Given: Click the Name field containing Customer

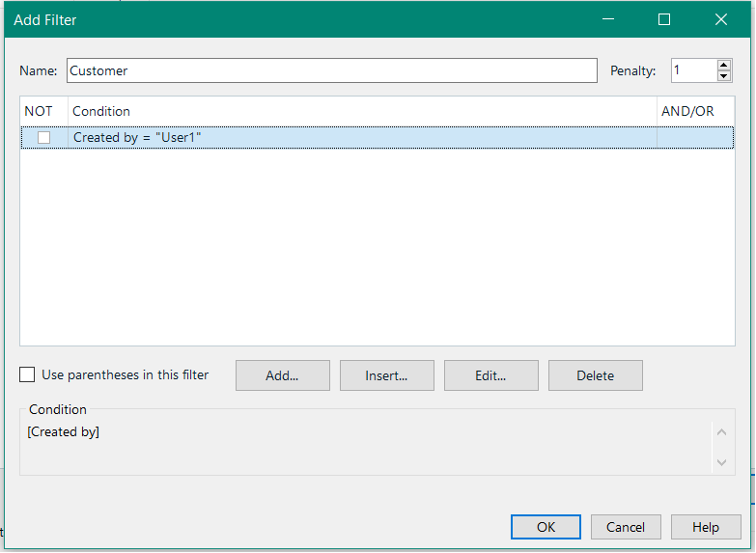Looking at the screenshot, I should (331, 70).
